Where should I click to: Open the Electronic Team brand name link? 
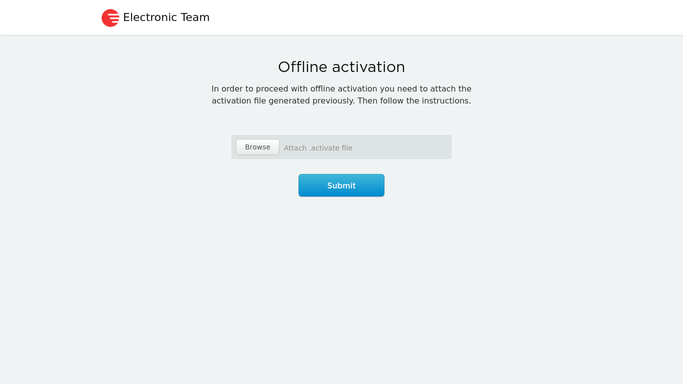click(x=166, y=17)
